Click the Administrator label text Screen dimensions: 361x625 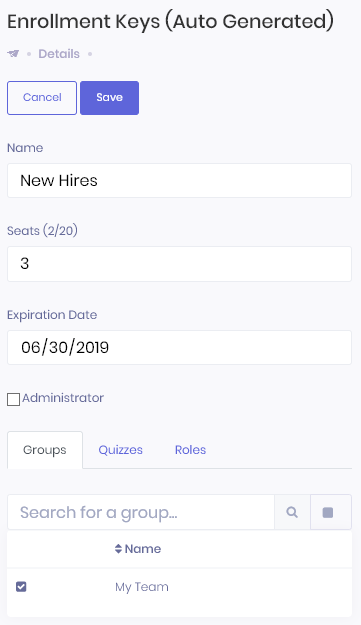pyautogui.click(x=63, y=398)
